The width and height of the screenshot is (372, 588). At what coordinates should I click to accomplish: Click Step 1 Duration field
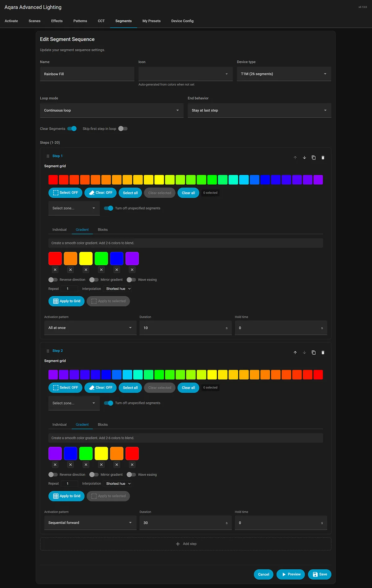click(185, 328)
